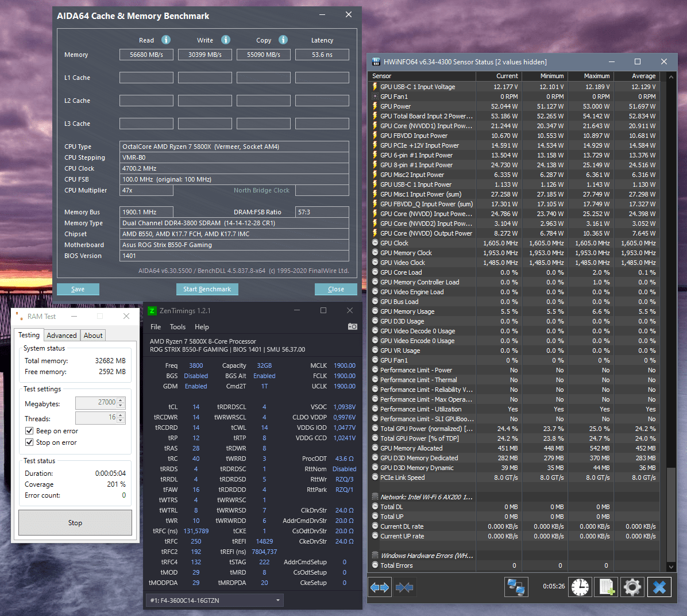Image resolution: width=687 pixels, height=616 pixels.
Task: Click the PCIe Link Speed row icon
Action: point(375,478)
